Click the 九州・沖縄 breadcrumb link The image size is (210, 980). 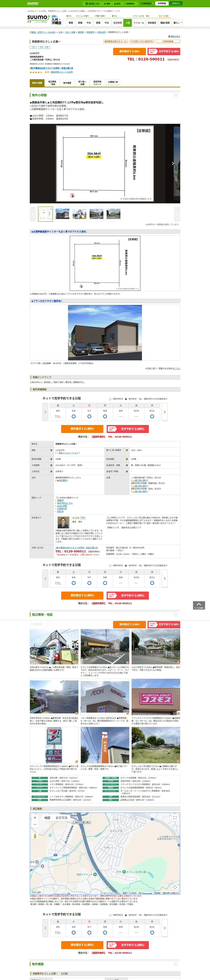pyautogui.click(x=70, y=32)
